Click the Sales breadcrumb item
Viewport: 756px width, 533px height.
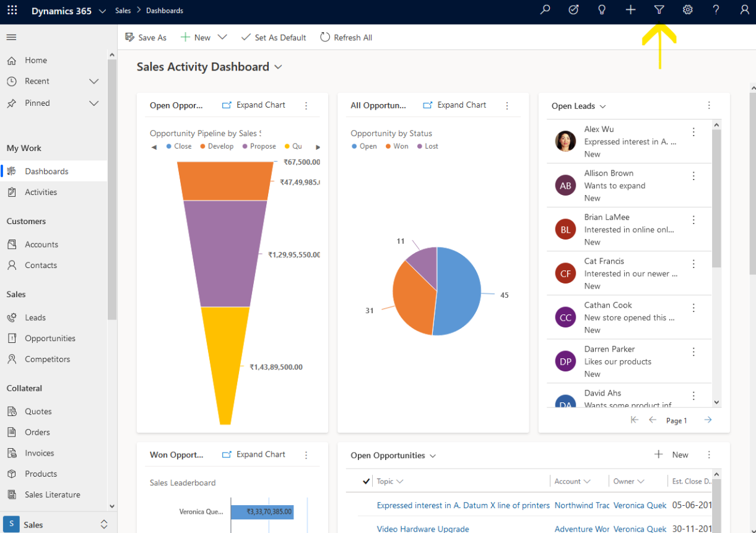tap(123, 10)
